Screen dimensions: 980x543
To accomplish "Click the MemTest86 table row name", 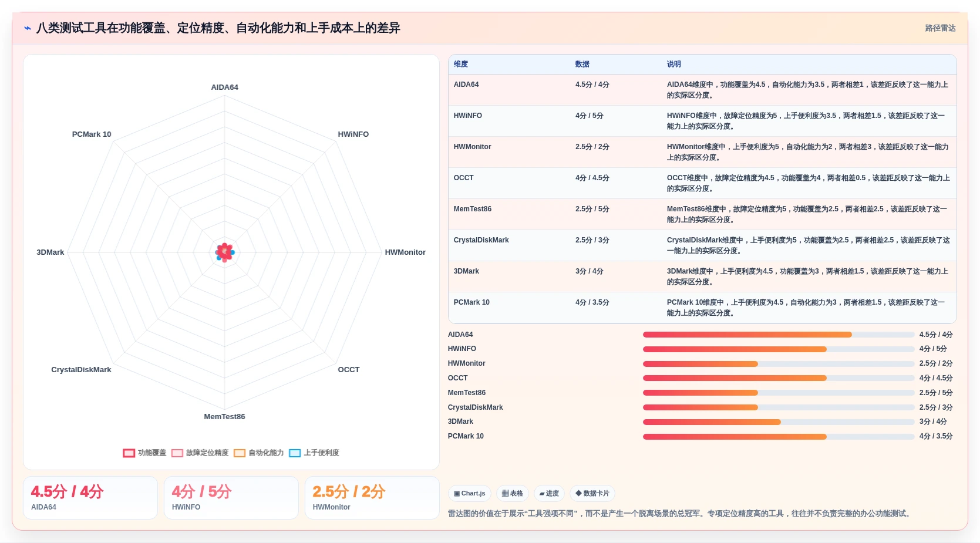I will pyautogui.click(x=473, y=209).
